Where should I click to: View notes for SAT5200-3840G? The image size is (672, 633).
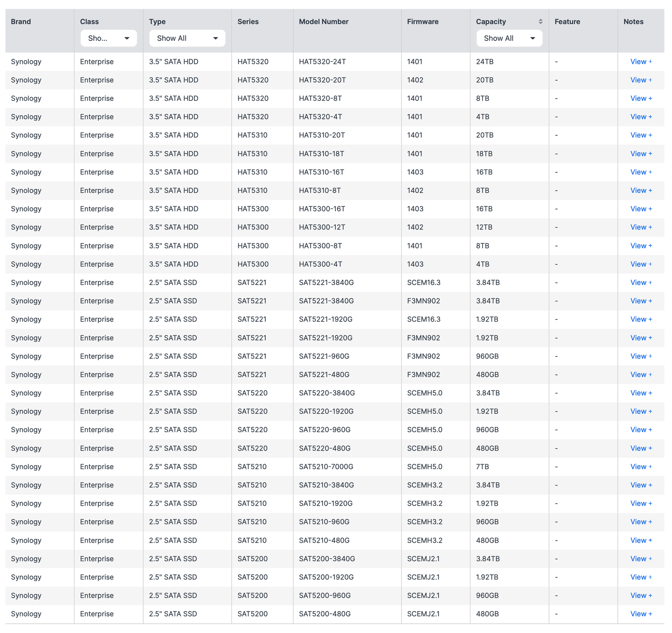tap(641, 559)
